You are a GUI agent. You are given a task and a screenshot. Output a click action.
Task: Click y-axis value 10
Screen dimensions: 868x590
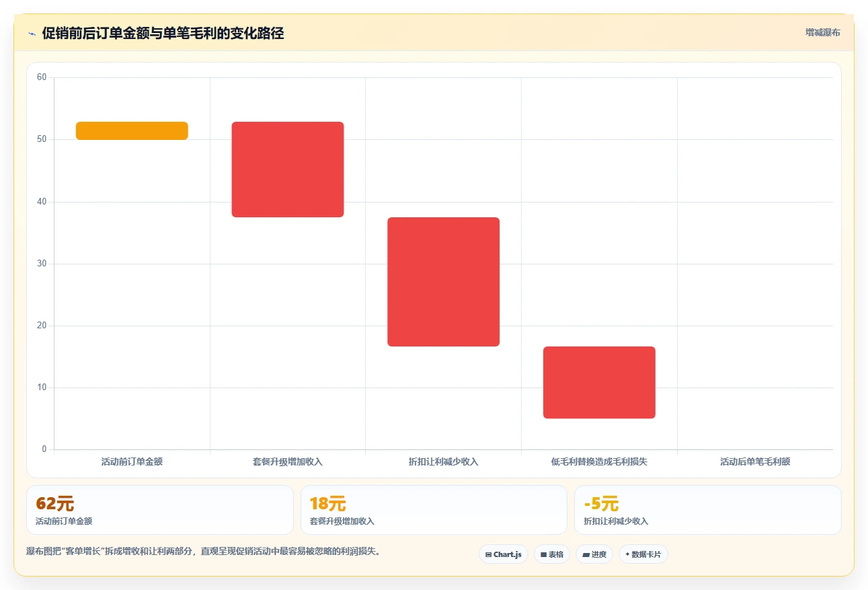(42, 387)
